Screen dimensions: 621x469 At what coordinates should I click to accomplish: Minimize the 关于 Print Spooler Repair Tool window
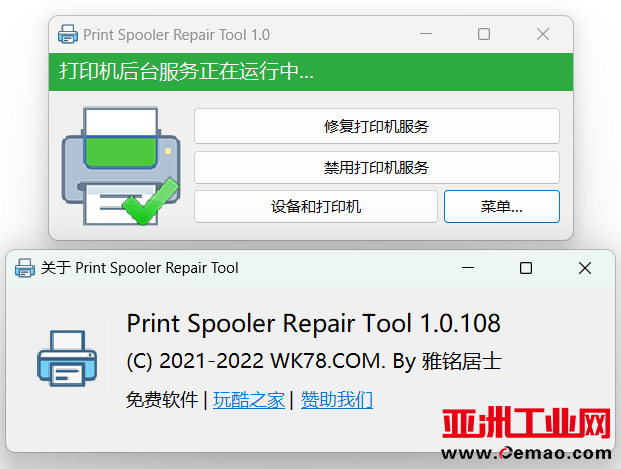click(x=468, y=268)
